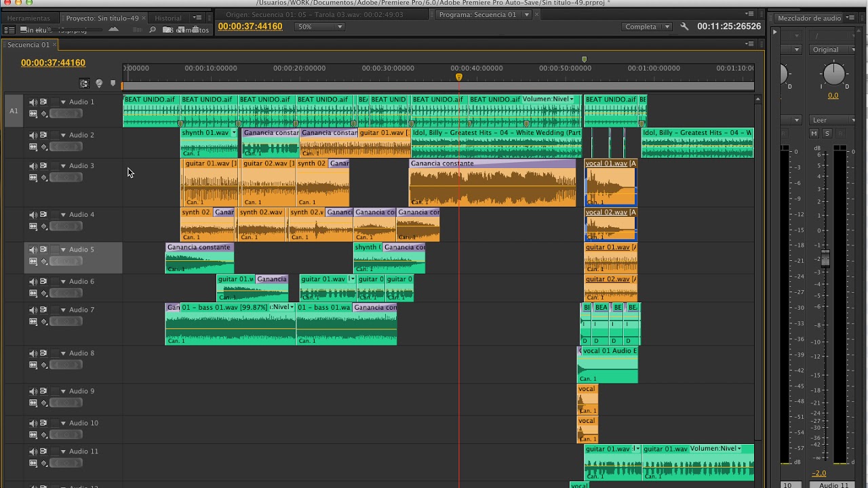Open the timeline panel flyout menu icon

click(x=749, y=44)
